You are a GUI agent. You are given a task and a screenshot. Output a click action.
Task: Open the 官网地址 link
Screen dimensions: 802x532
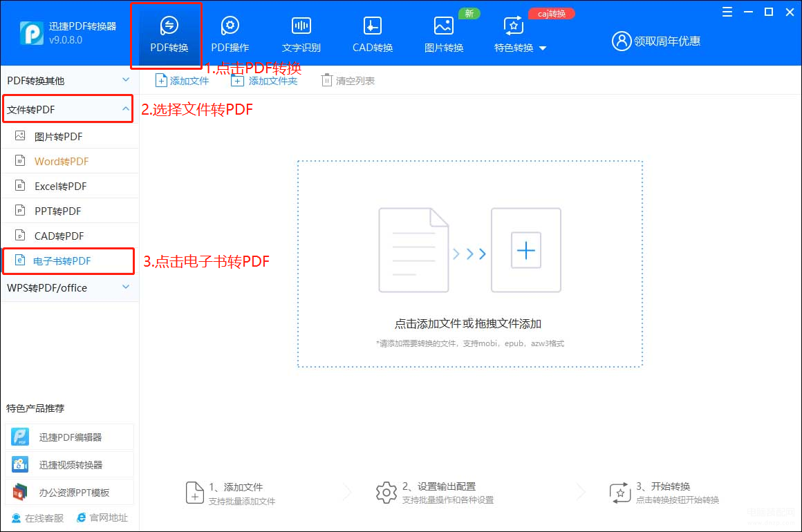(x=102, y=517)
